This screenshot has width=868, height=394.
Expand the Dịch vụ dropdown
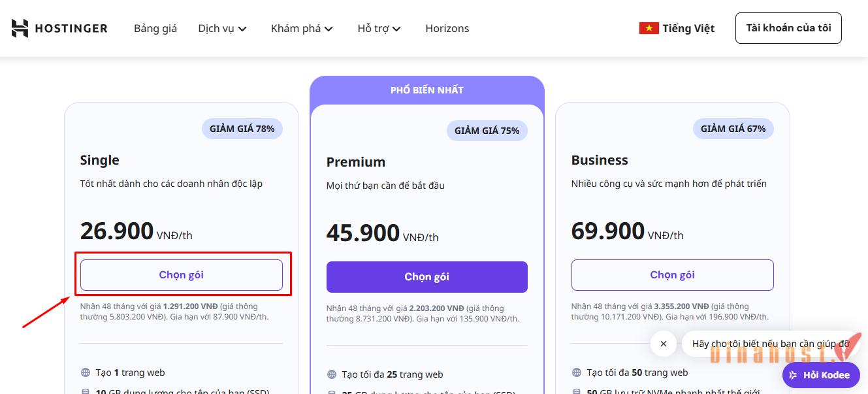tap(222, 28)
